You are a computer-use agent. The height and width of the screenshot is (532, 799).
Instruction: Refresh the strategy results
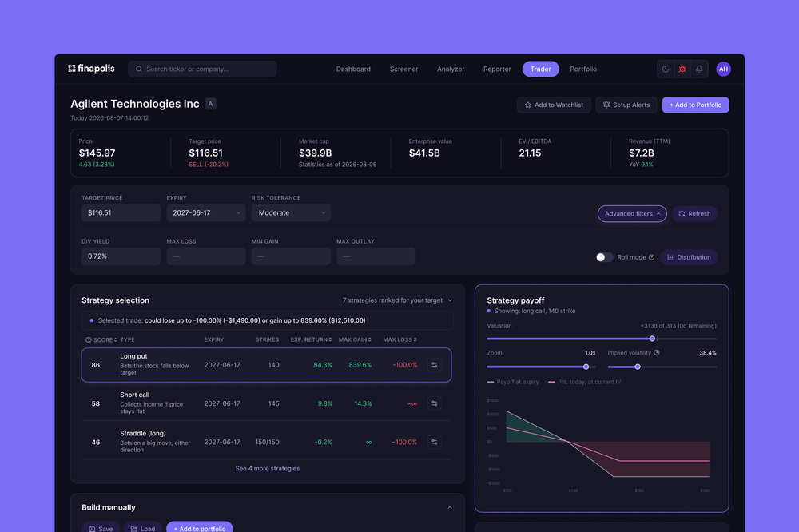click(x=694, y=214)
